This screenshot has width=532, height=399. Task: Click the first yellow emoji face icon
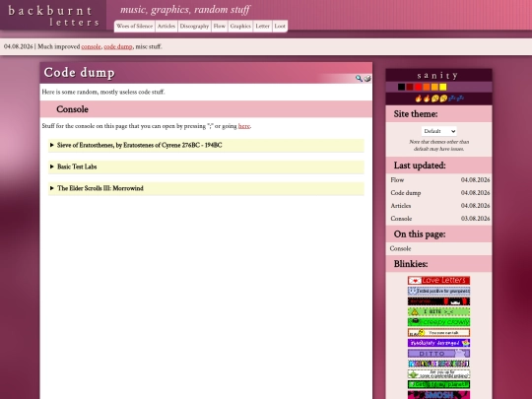point(434,99)
